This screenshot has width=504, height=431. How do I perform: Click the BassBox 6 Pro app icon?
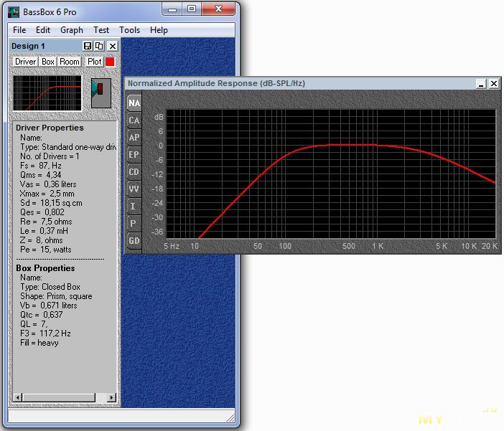(14, 12)
